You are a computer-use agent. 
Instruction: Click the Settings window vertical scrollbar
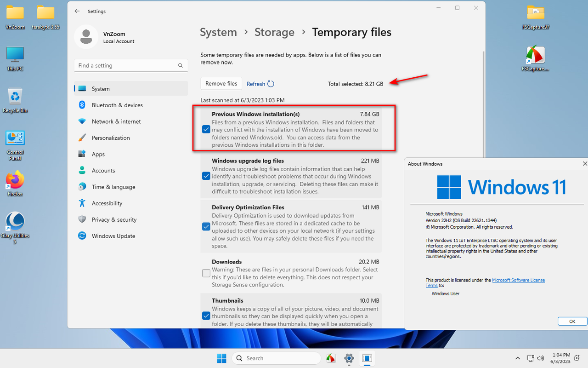pos(483,106)
